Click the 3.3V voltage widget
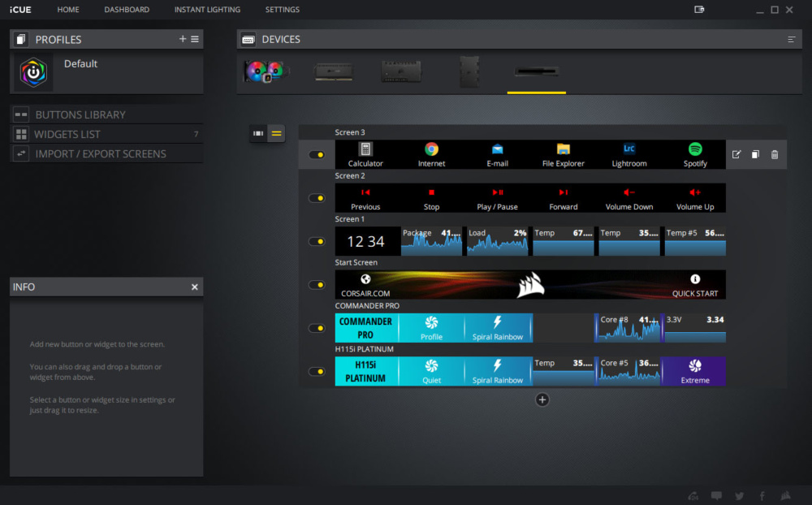This screenshot has height=505, width=812. [x=695, y=328]
